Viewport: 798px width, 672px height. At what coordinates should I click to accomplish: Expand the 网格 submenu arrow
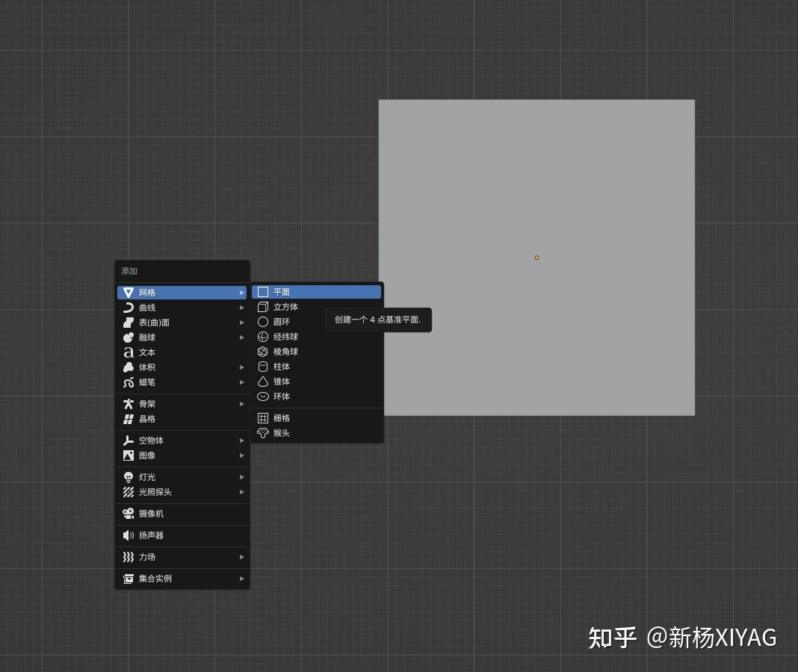(x=242, y=293)
